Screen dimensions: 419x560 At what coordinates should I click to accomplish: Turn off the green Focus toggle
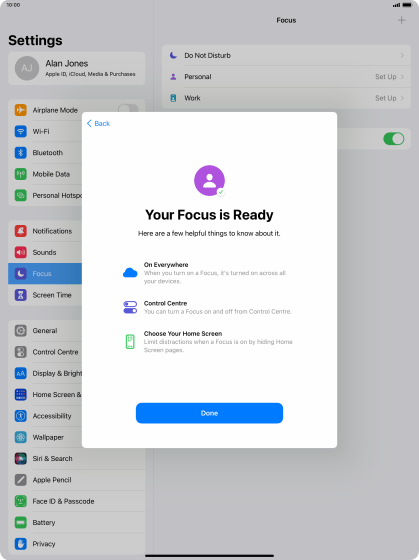pyautogui.click(x=394, y=139)
